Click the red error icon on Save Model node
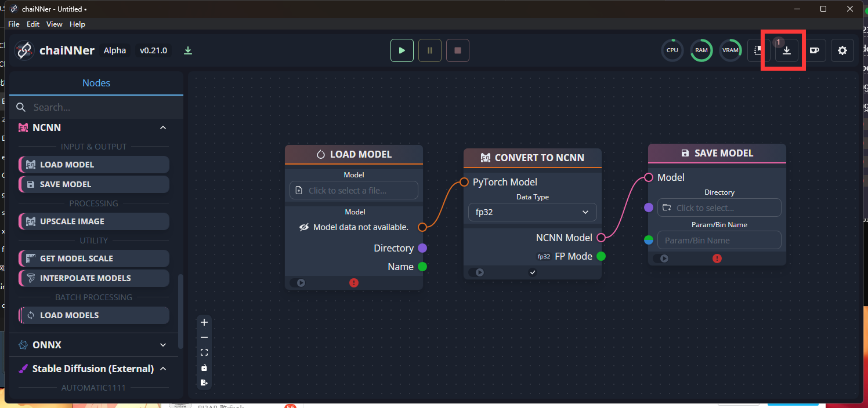Viewport: 868px width, 408px height. 717,258
